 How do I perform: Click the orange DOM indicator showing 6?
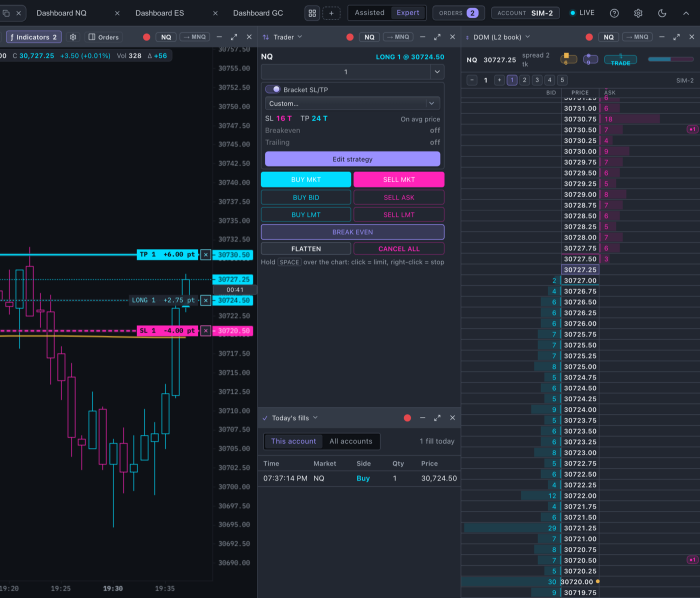coord(568,59)
